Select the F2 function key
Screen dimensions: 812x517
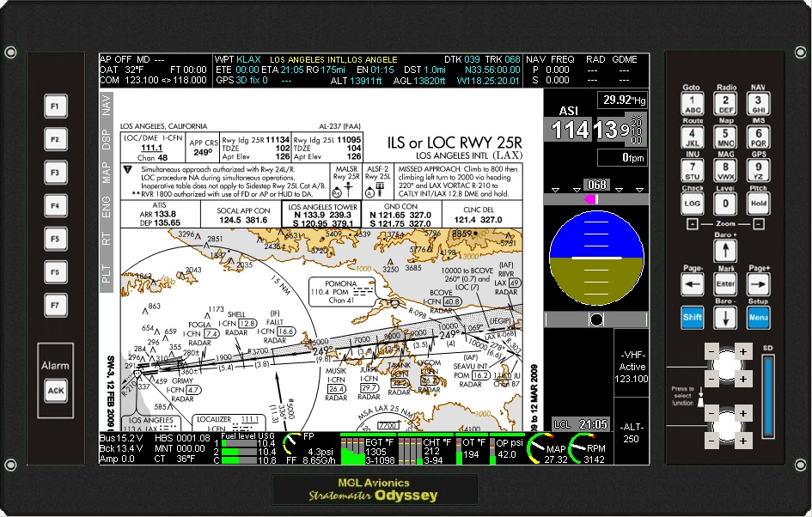pos(55,140)
